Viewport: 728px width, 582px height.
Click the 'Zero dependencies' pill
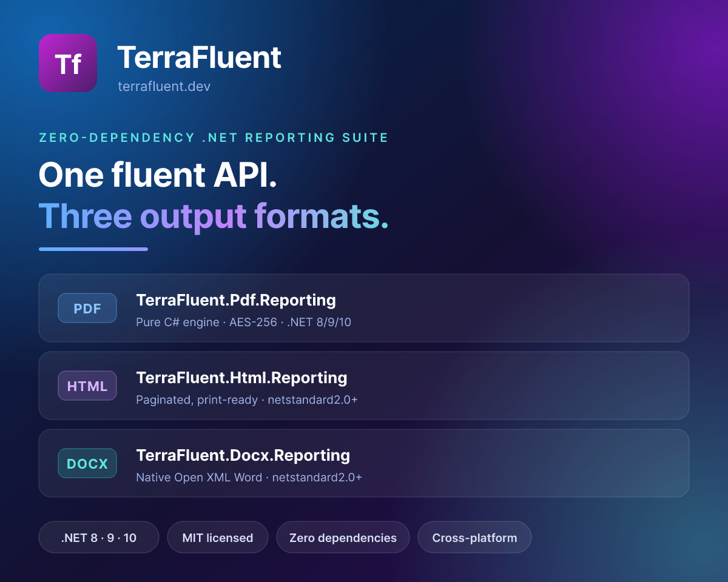tap(343, 537)
